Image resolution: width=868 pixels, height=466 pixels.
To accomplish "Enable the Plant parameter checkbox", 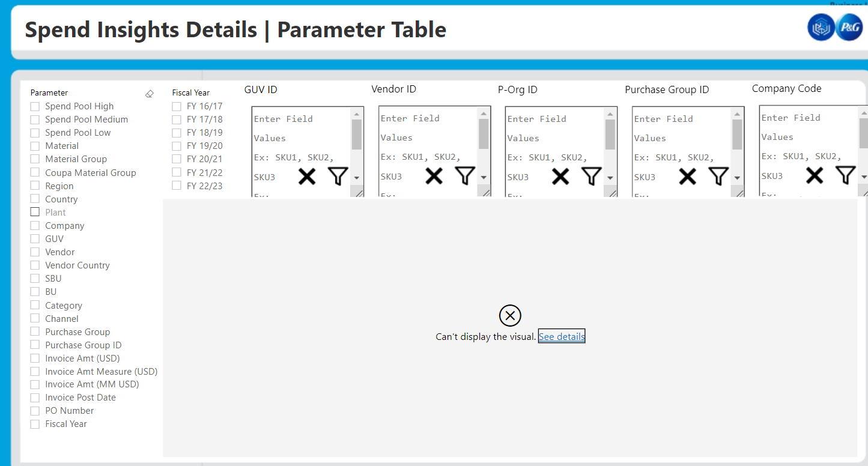I will [35, 212].
